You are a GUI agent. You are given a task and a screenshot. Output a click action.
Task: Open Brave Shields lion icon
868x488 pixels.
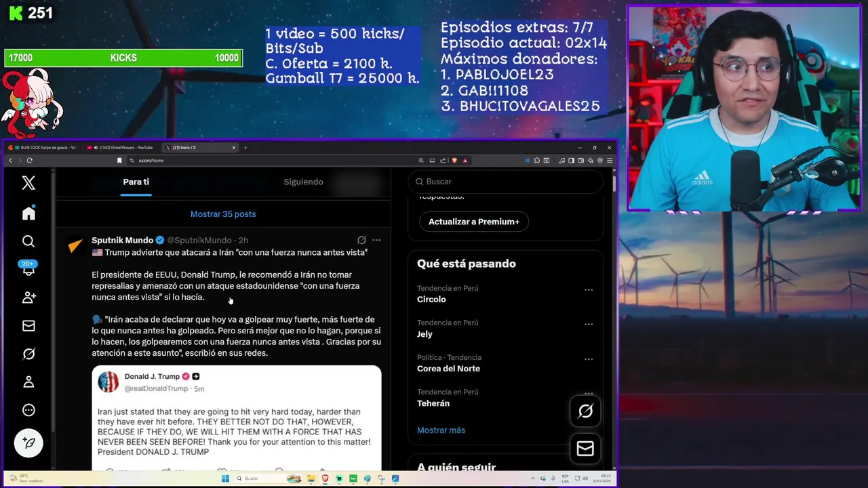[454, 161]
